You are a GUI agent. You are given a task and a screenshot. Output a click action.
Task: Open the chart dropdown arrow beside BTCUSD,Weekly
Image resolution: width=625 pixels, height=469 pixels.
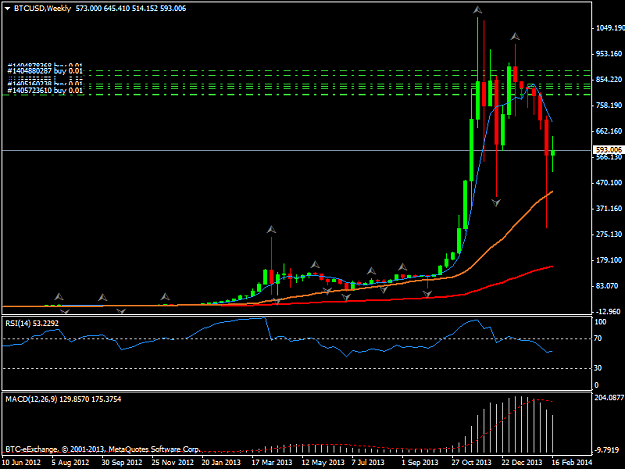8,8
